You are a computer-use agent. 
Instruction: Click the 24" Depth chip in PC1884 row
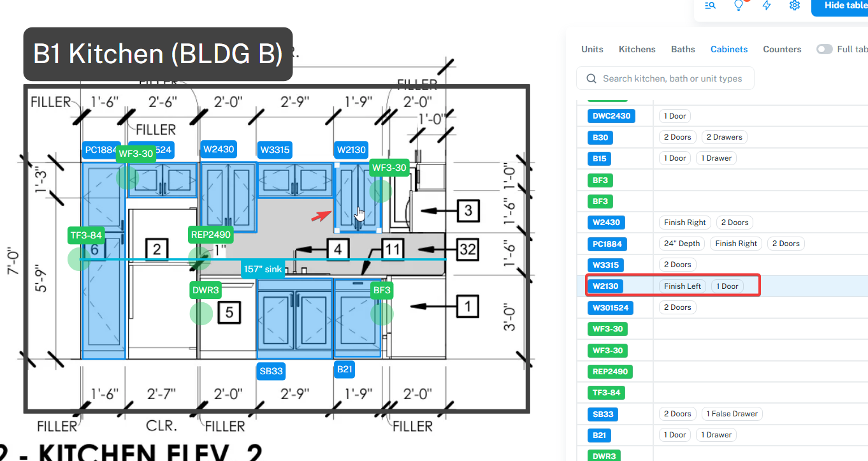click(x=682, y=244)
